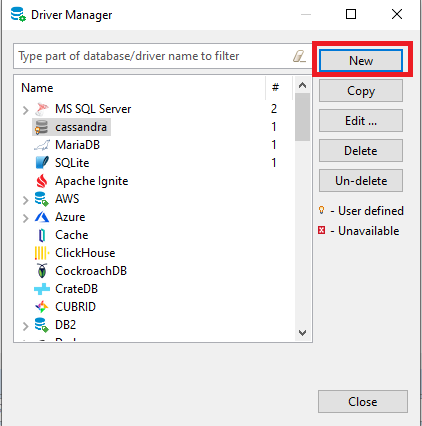Click the count 1 beside cassandra
The height and width of the screenshot is (426, 422).
tap(274, 127)
